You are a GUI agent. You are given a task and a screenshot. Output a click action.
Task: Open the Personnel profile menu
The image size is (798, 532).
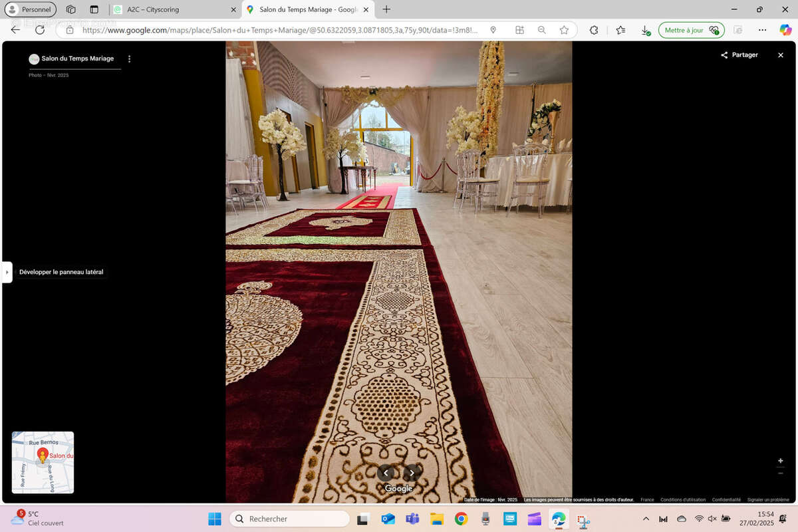(31, 9)
